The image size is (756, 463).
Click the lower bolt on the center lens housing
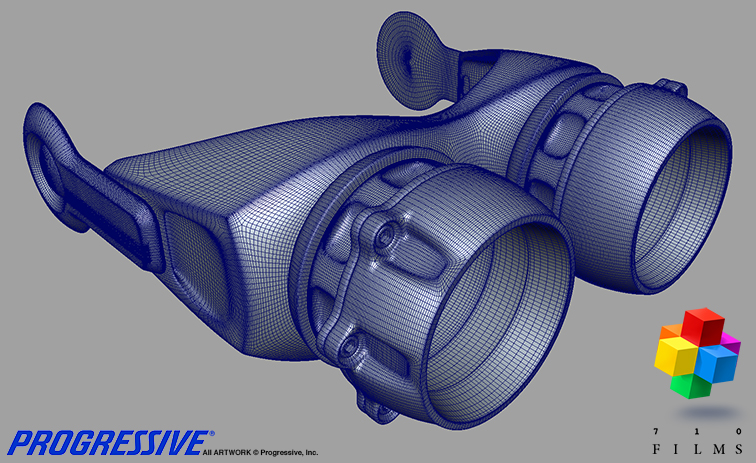[351, 348]
